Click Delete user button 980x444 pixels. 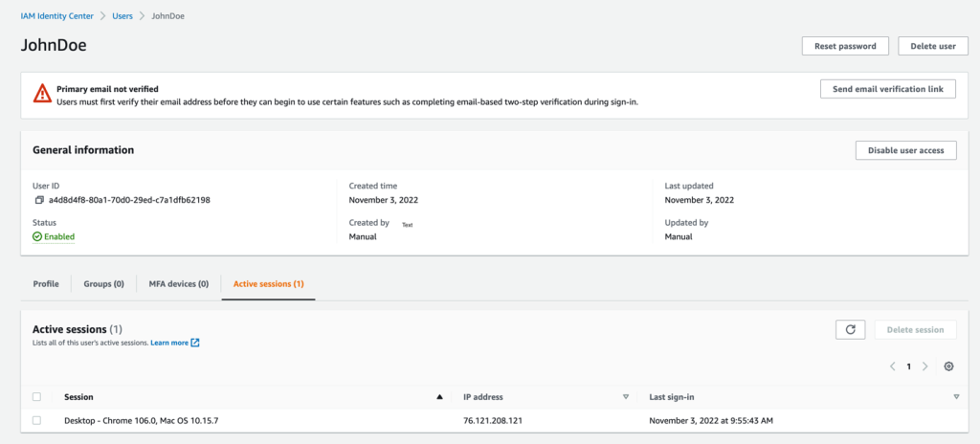[933, 46]
